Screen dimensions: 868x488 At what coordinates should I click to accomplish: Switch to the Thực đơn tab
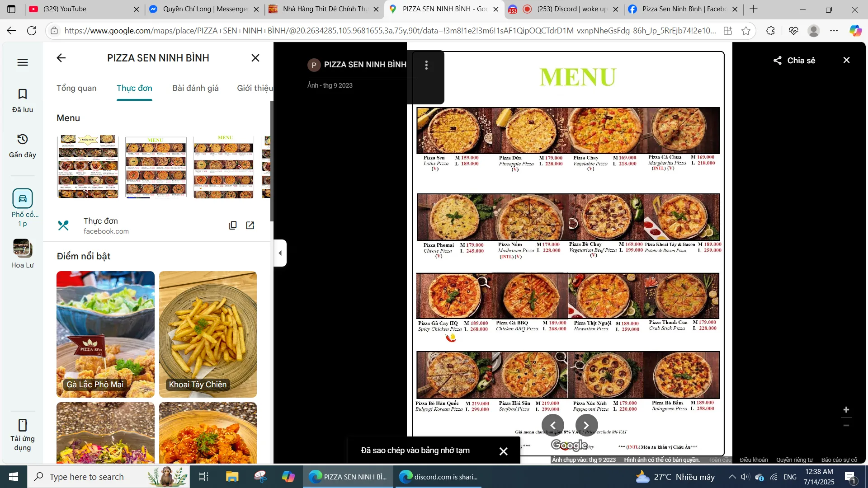134,88
